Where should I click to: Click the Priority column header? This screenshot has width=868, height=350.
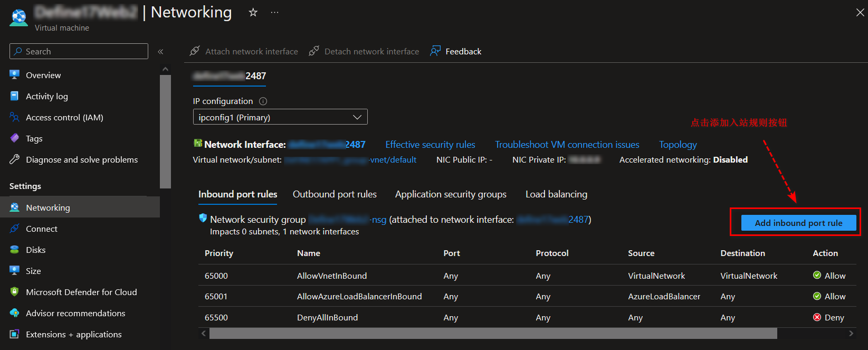(219, 253)
